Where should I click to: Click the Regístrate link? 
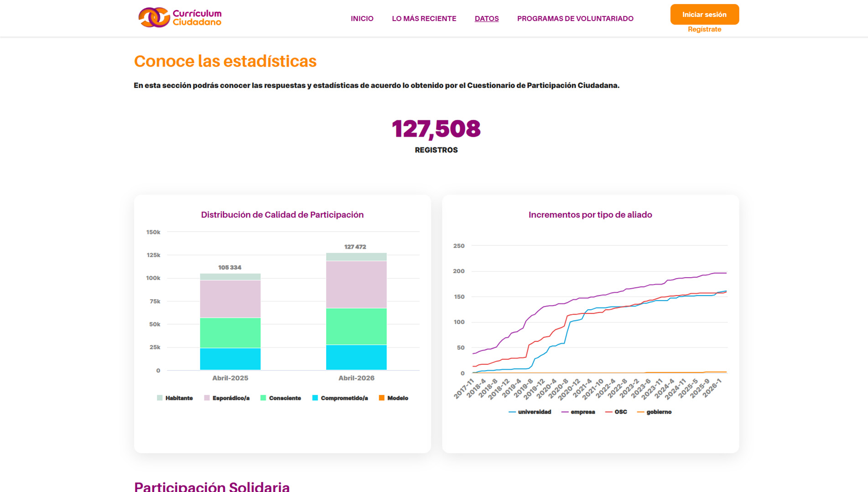704,29
